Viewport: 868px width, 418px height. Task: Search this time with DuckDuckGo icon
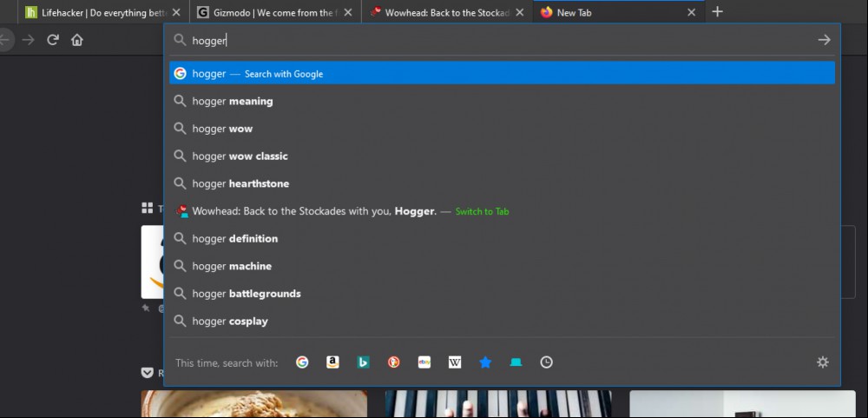click(x=393, y=362)
